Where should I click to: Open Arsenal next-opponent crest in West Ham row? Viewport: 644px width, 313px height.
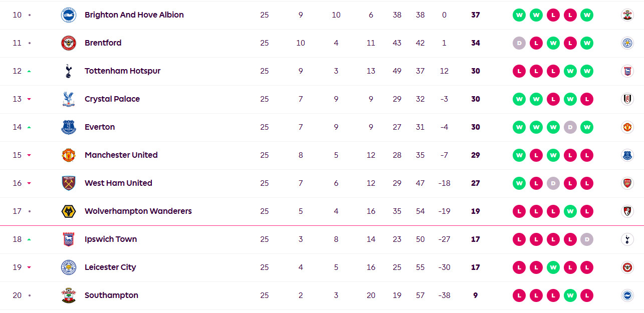pyautogui.click(x=627, y=183)
